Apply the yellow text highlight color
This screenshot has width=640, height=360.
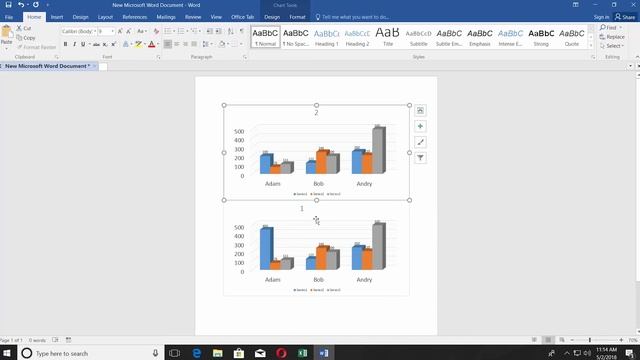138,44
